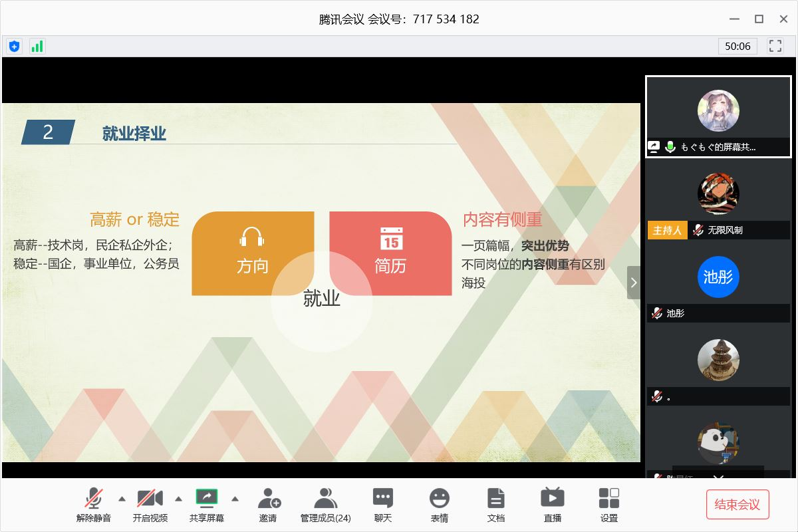Collapse the participant video sidebar arrow
Screen dimensions: 798x532
click(633, 283)
